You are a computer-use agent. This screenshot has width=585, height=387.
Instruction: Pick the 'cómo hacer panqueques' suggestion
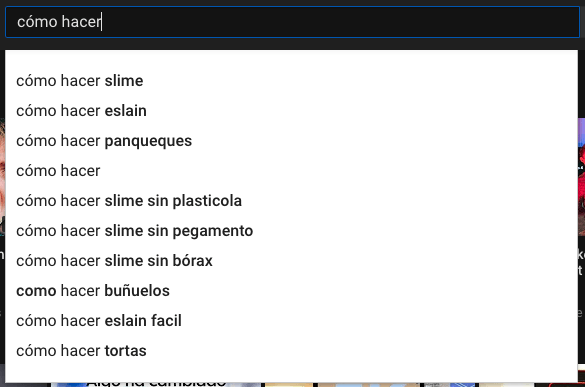291,141
